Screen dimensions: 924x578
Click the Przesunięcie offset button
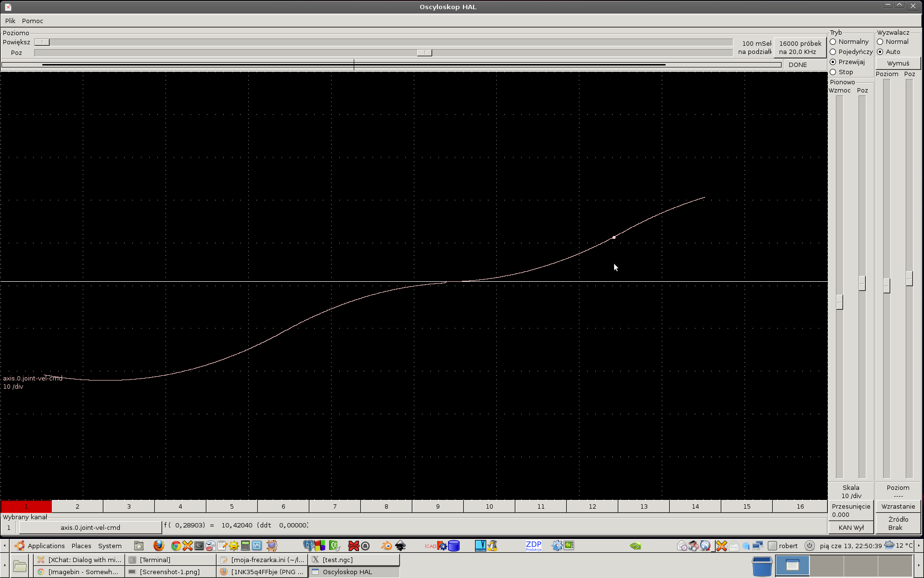[x=851, y=510]
